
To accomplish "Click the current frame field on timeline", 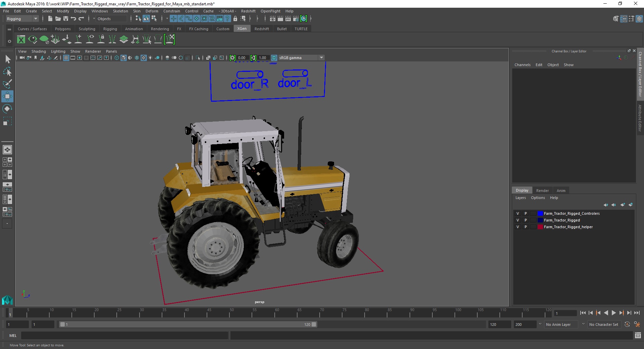I will 566,313.
